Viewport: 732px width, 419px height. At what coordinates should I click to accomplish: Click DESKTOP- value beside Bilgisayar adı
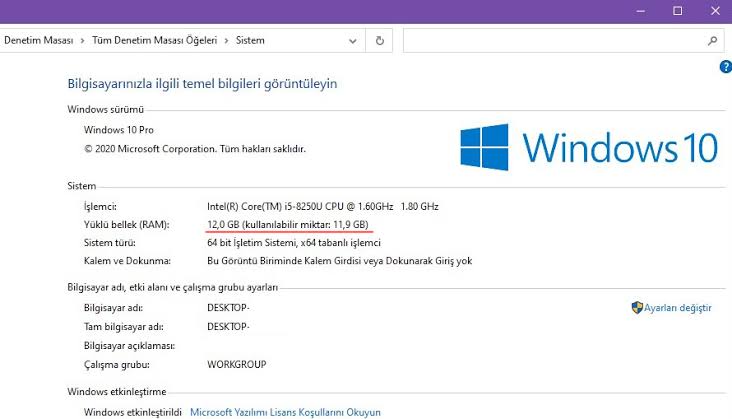coord(228,308)
